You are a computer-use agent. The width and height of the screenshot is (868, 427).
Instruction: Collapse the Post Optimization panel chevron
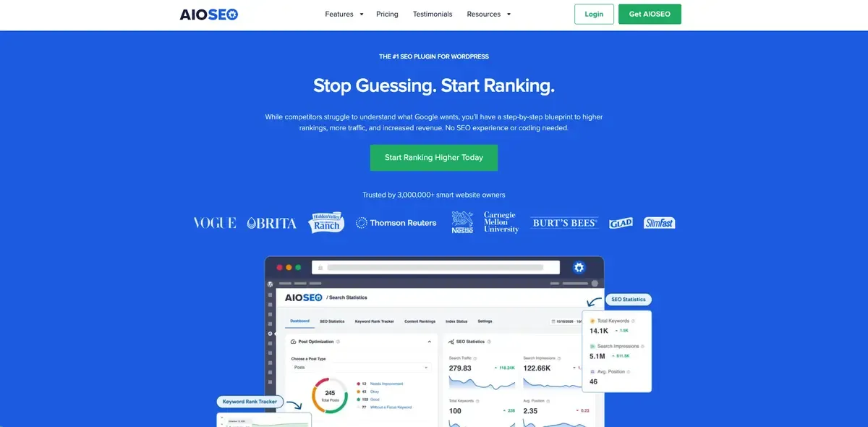coord(429,342)
